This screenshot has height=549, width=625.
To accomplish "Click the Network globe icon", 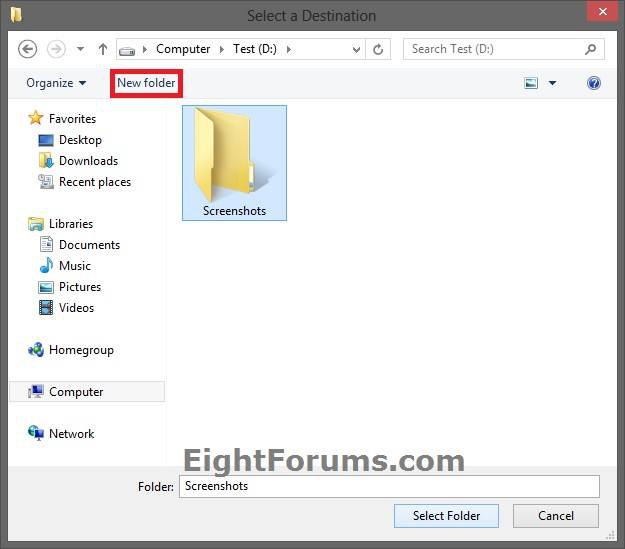I will tap(36, 433).
